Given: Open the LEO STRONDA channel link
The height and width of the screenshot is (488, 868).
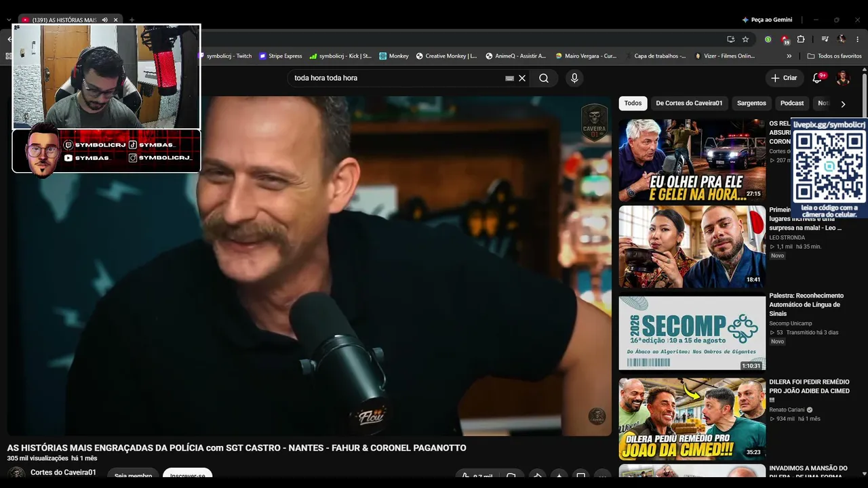Looking at the screenshot, I should pyautogui.click(x=787, y=238).
